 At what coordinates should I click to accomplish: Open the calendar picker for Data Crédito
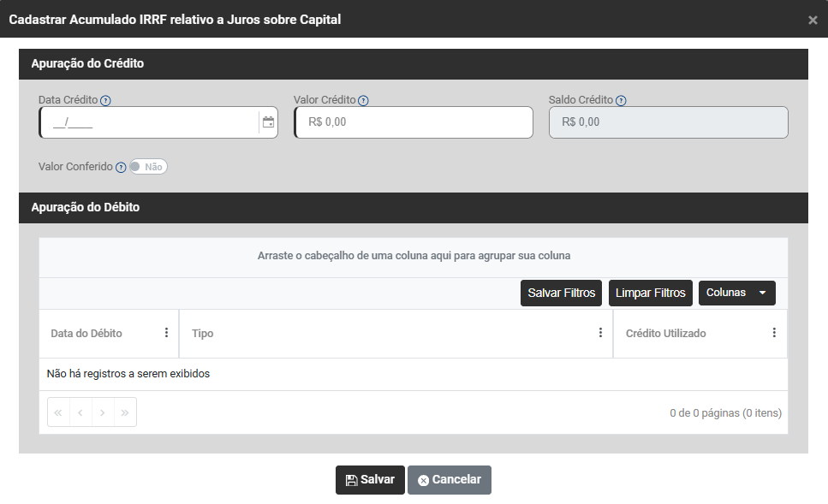pyautogui.click(x=268, y=122)
